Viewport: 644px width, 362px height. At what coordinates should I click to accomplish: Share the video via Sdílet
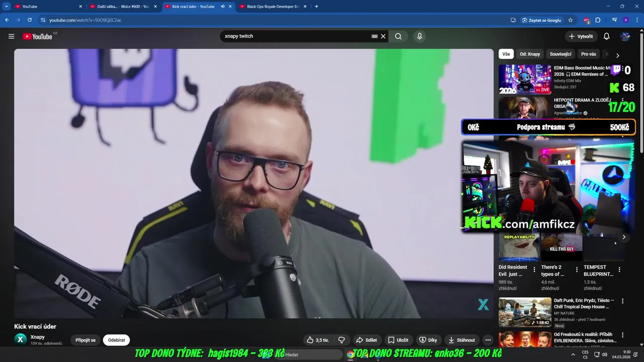366,340
